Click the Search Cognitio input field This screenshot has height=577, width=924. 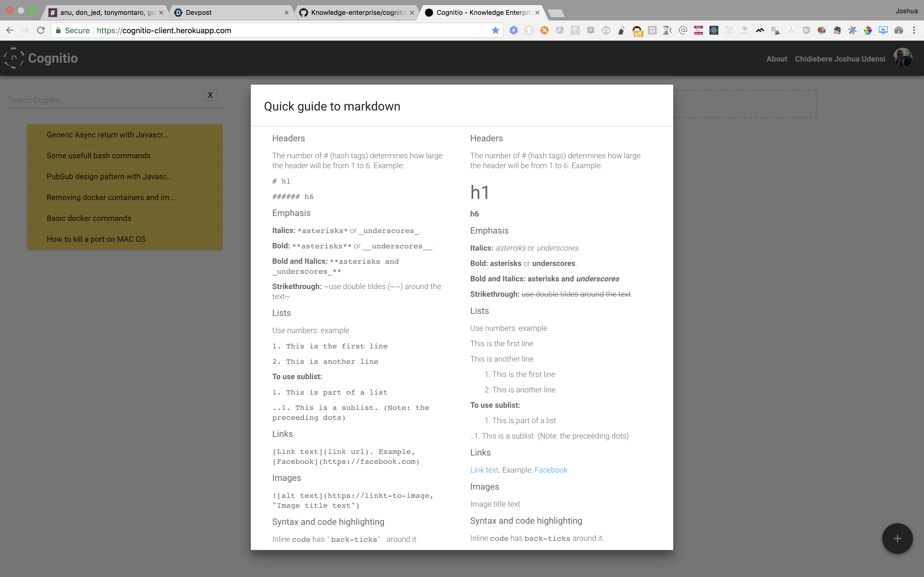point(103,100)
